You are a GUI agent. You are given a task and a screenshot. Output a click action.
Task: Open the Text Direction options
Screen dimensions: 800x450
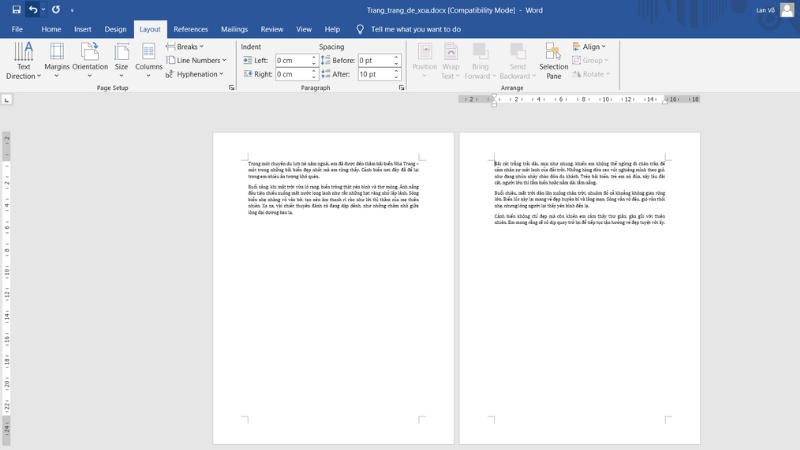tap(23, 60)
